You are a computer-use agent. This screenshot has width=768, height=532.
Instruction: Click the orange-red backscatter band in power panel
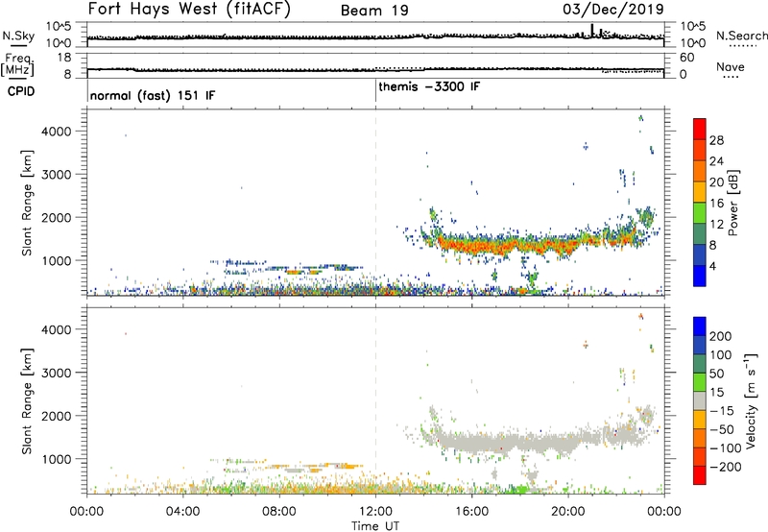(x=539, y=244)
